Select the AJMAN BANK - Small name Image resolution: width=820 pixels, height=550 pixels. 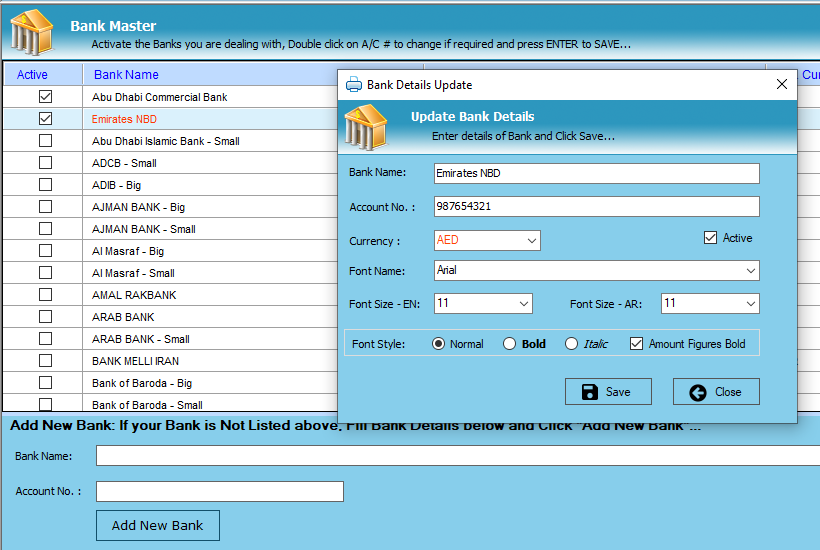(x=143, y=229)
